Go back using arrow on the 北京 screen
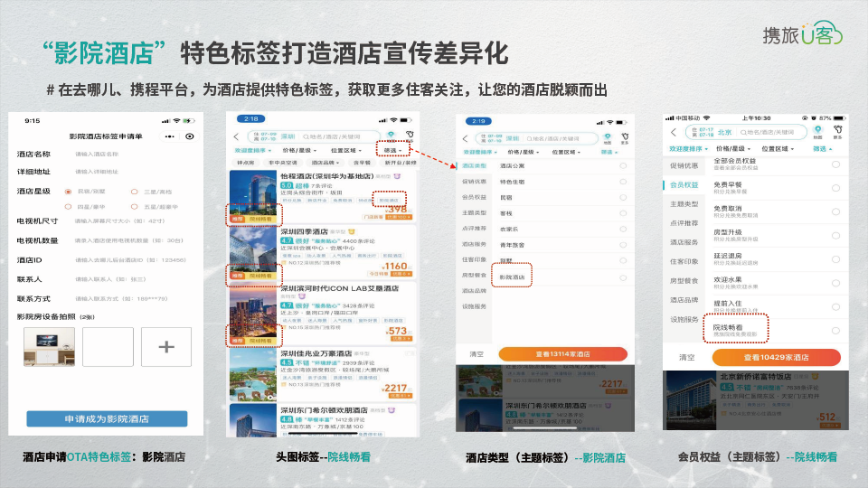The height and width of the screenshot is (488, 868). coord(673,132)
